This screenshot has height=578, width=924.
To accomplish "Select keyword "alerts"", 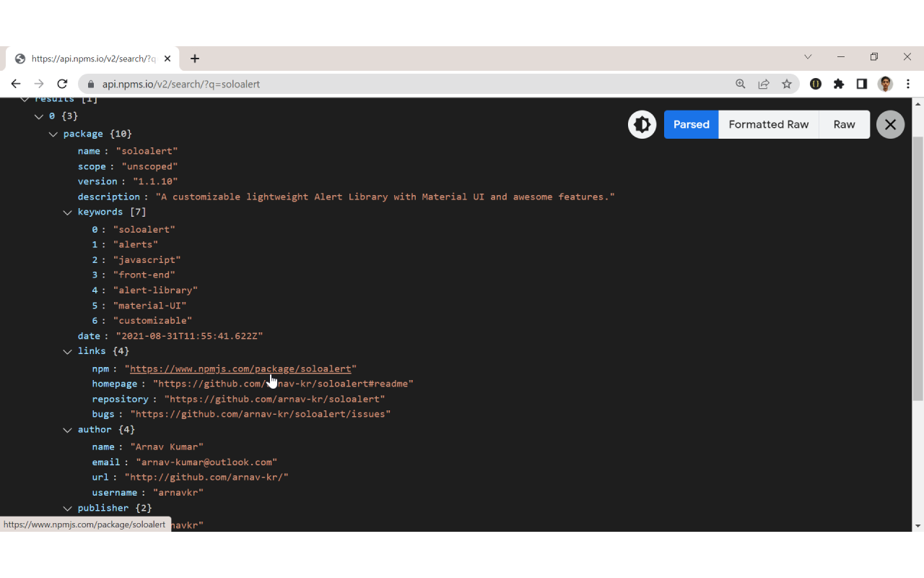I will tap(136, 244).
